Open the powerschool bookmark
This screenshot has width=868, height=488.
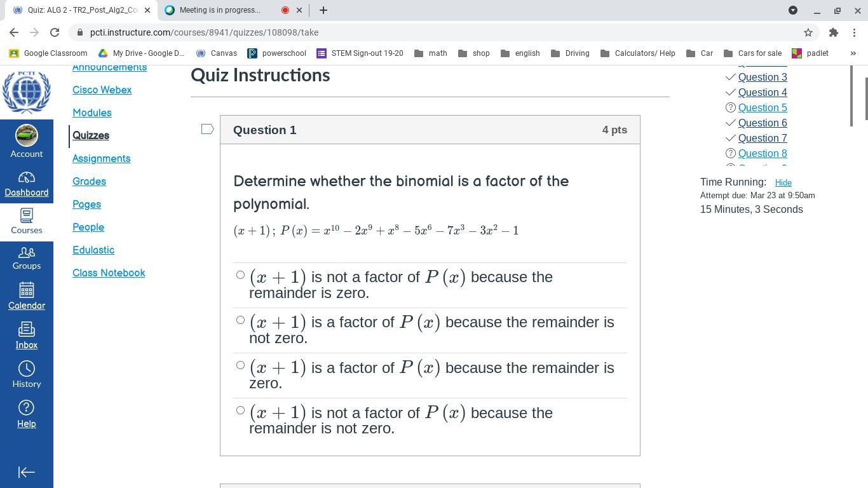click(277, 53)
